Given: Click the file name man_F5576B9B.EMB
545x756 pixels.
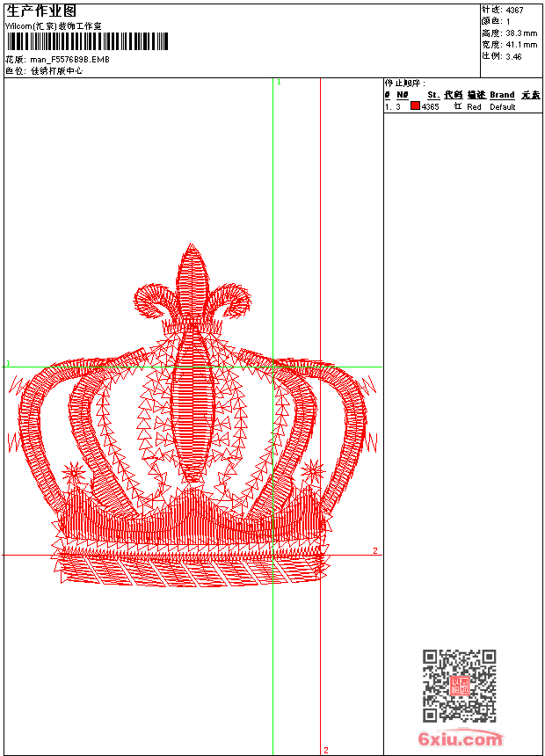Looking at the screenshot, I should point(70,60).
